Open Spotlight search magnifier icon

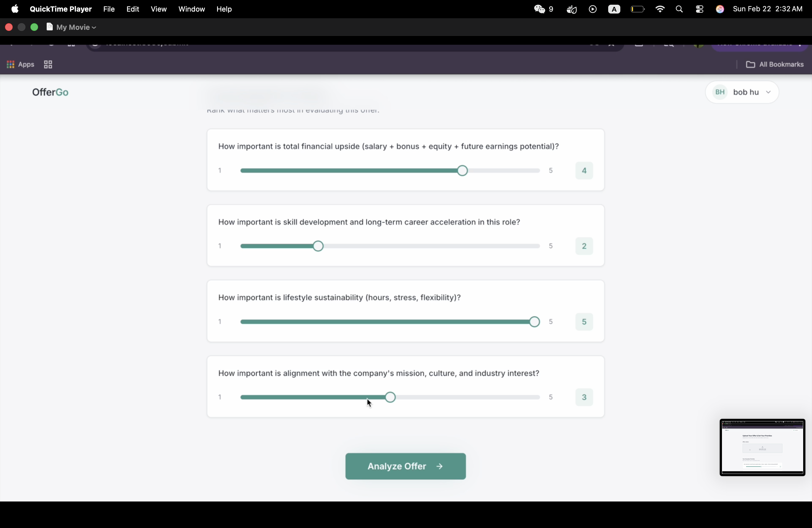pyautogui.click(x=679, y=9)
